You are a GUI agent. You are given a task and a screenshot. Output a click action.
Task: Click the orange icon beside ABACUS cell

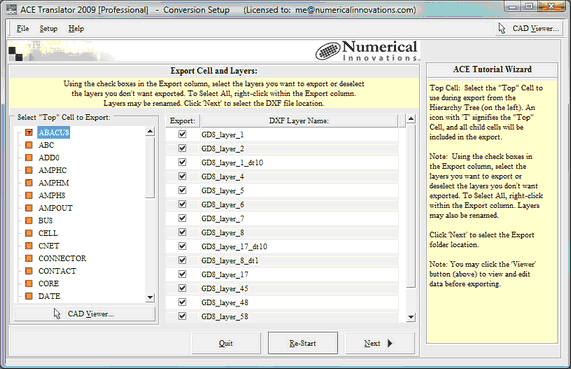[x=29, y=133]
